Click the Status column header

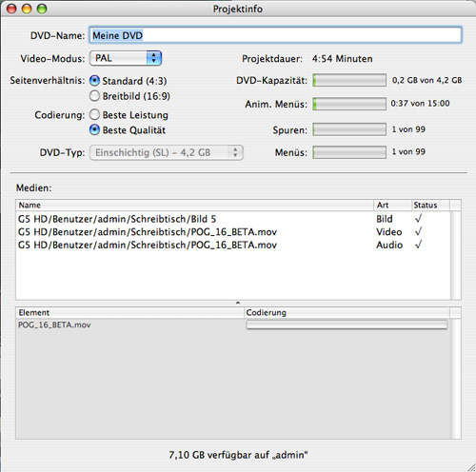click(x=430, y=205)
